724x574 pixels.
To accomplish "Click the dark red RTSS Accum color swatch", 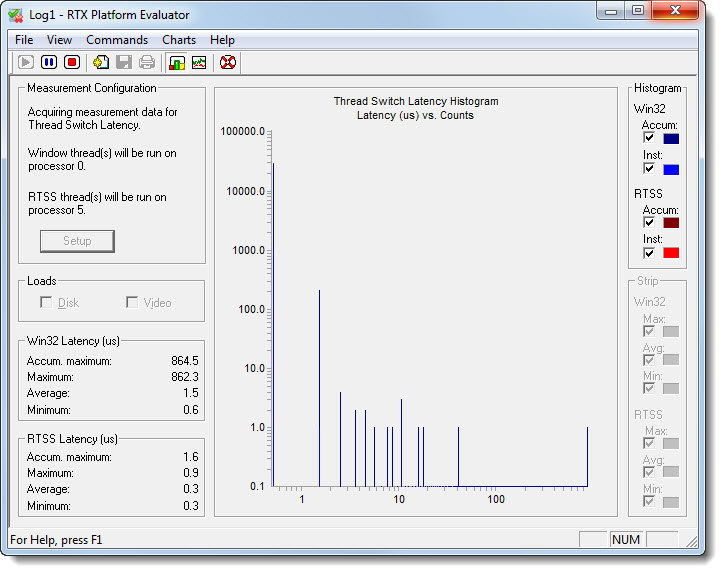I will [671, 223].
